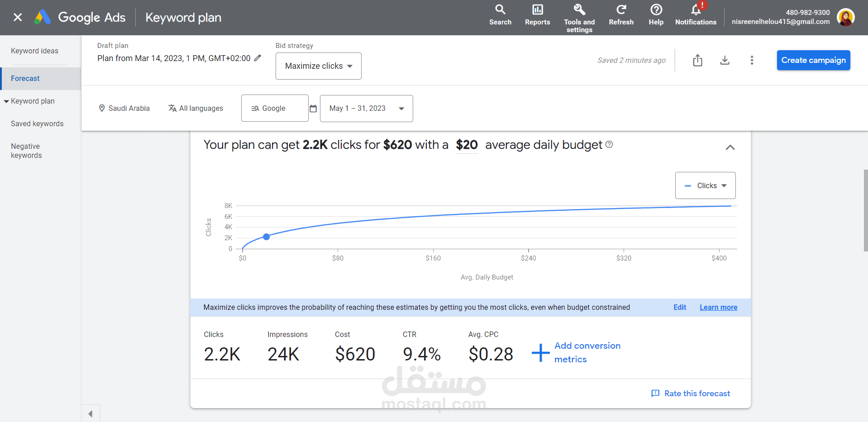Click the Edit link in the blue banner
The image size is (868, 422).
point(680,308)
